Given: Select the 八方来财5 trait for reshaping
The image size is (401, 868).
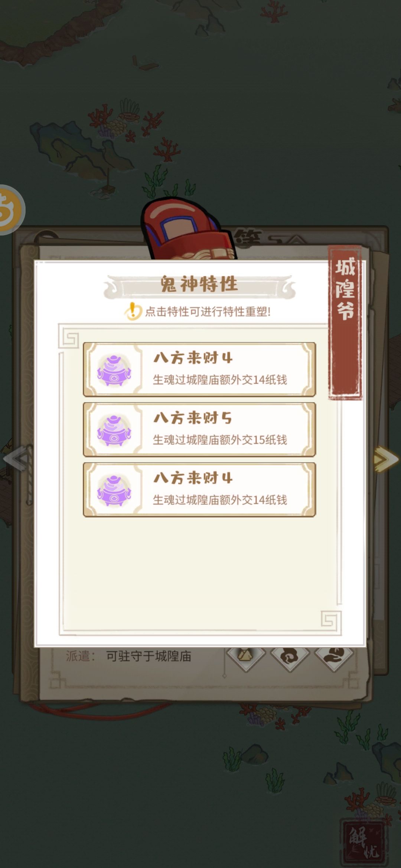Looking at the screenshot, I should (x=199, y=430).
